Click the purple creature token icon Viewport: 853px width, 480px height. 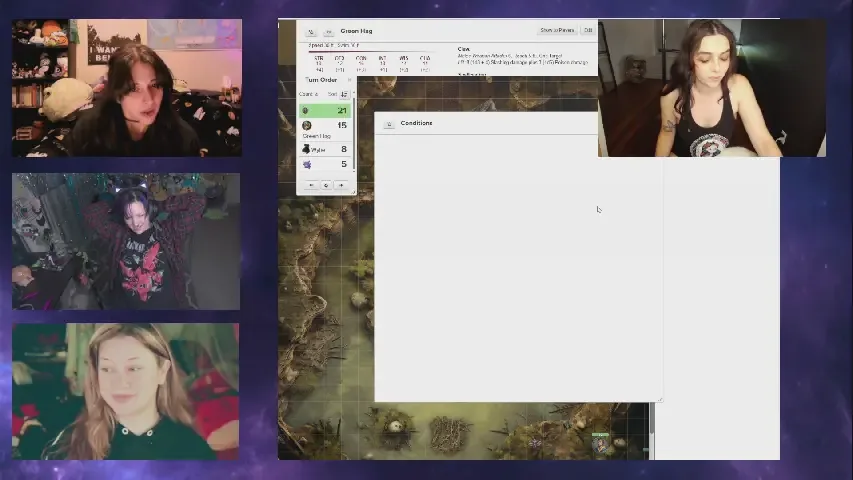pyautogui.click(x=307, y=165)
